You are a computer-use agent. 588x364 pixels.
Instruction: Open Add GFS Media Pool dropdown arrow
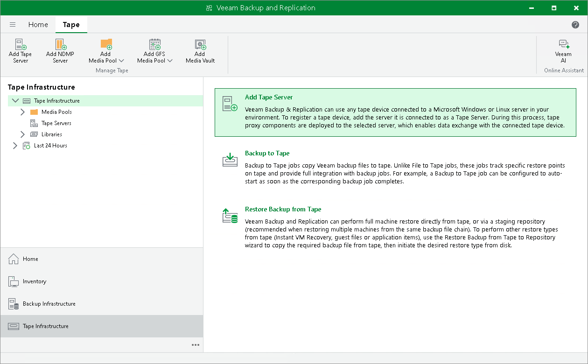(170, 61)
